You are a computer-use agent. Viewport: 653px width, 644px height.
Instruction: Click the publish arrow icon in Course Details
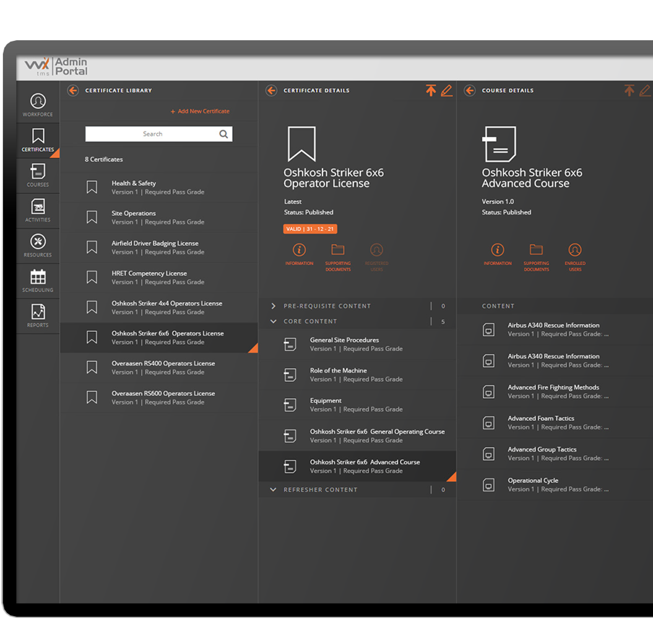click(x=629, y=90)
